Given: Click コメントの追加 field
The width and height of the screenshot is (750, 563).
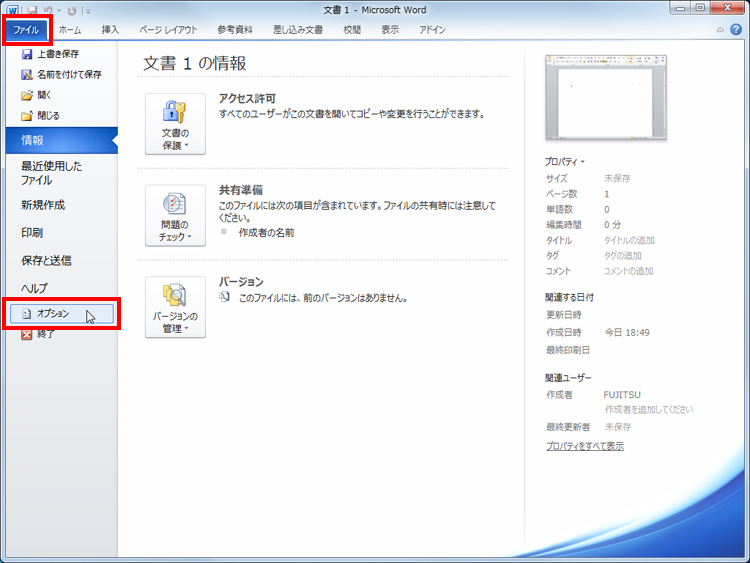Looking at the screenshot, I should (628, 271).
